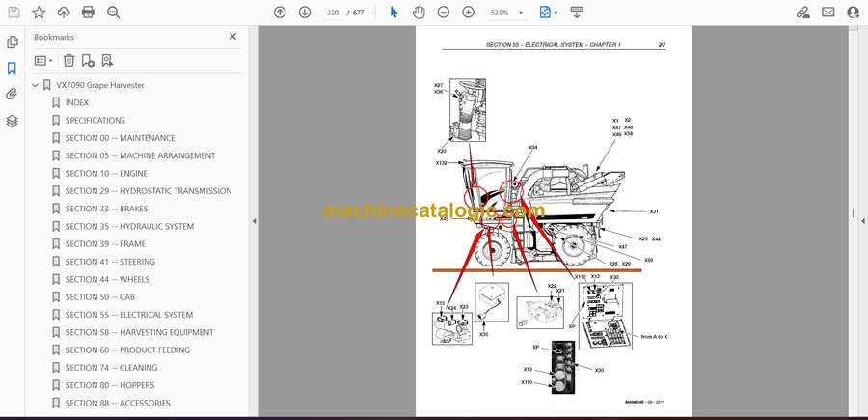Click the Save file icon
The image size is (868, 420).
[x=14, y=13]
